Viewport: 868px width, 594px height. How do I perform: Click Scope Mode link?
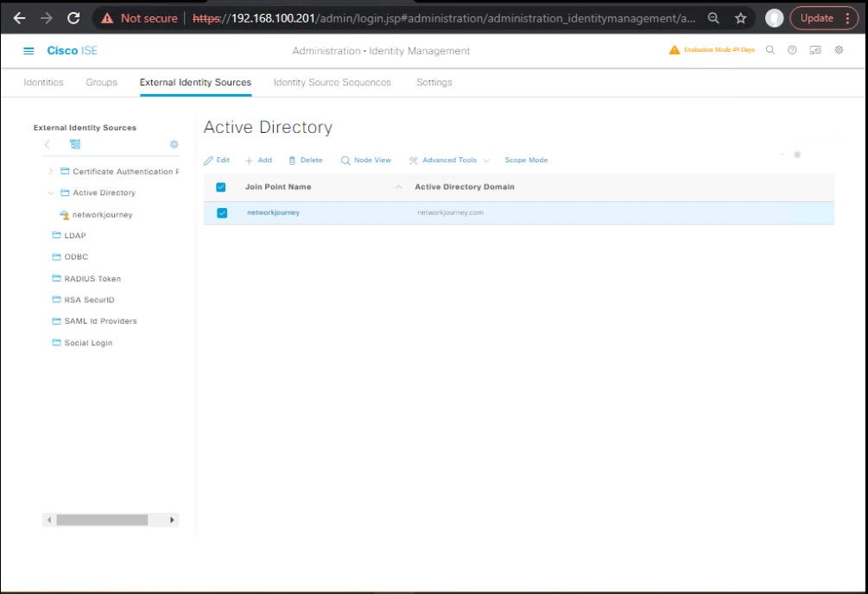coord(526,160)
